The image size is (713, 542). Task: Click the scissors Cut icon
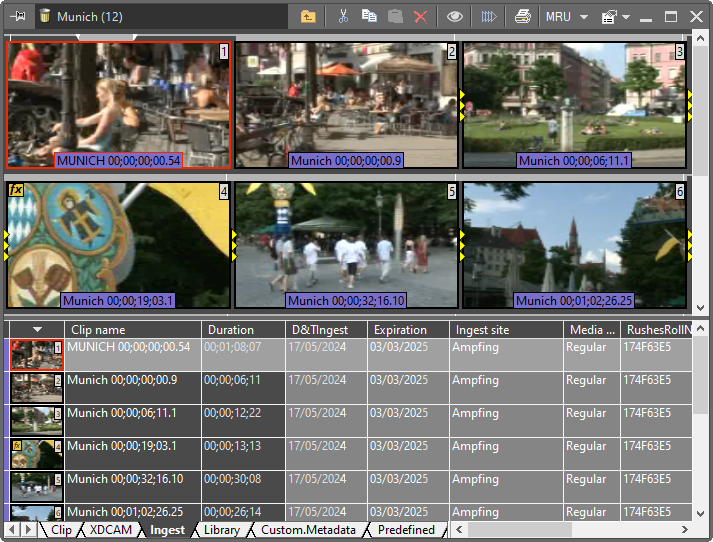(x=343, y=16)
